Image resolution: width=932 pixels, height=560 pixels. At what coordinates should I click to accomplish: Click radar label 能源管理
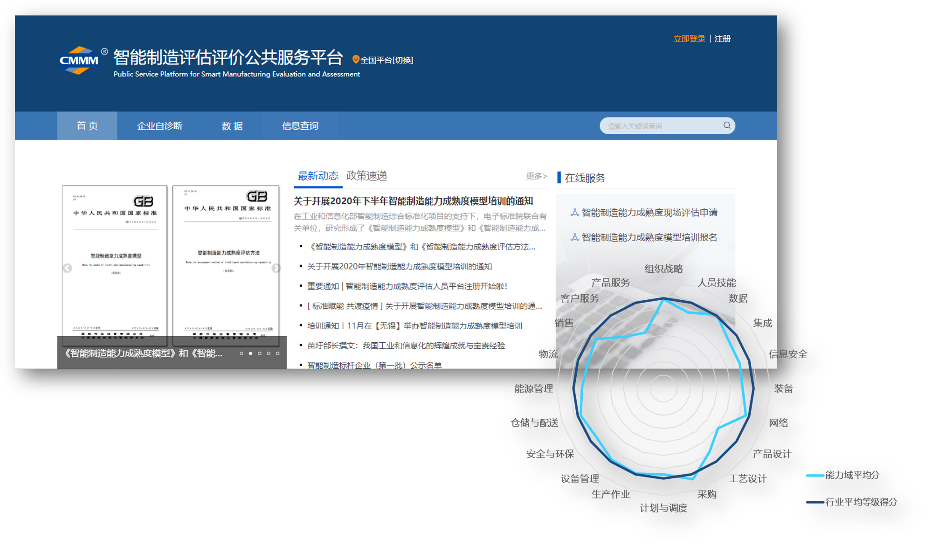coord(534,389)
